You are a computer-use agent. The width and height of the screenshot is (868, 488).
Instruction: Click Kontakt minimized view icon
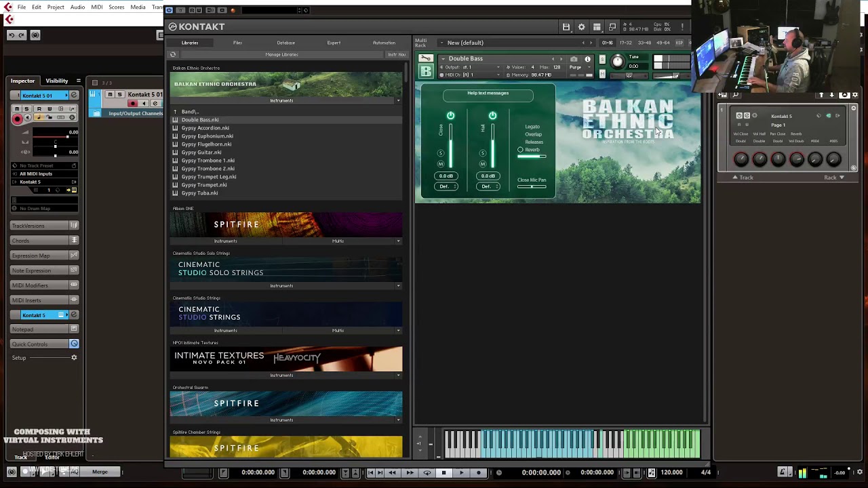tap(612, 27)
